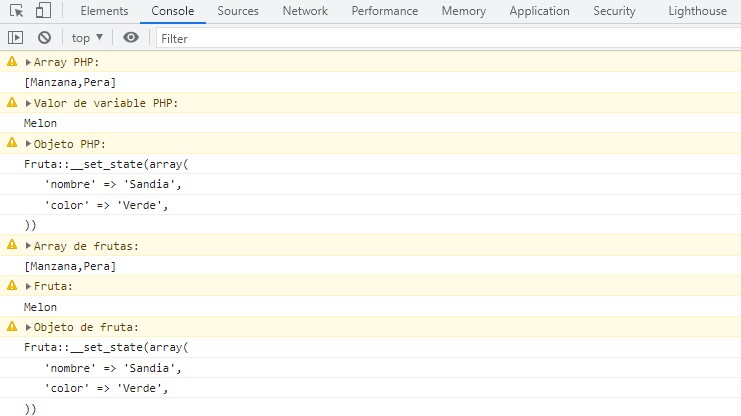Click the eye icon for live expression
The height and width of the screenshot is (416, 741).
click(x=131, y=38)
